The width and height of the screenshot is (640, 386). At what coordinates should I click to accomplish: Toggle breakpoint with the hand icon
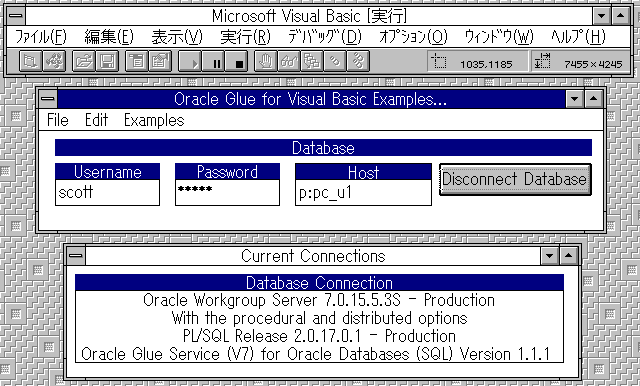tap(266, 61)
